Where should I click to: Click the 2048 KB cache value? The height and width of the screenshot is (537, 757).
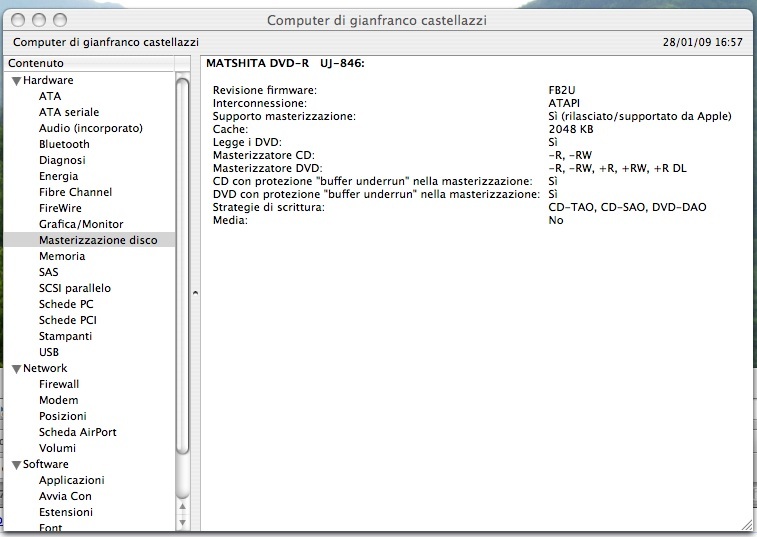click(571, 129)
